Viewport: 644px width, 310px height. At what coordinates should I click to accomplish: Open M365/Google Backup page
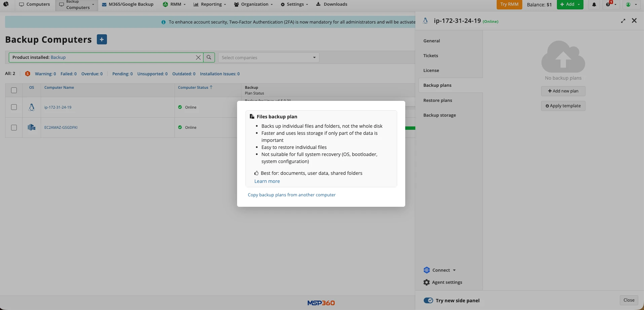click(x=128, y=4)
